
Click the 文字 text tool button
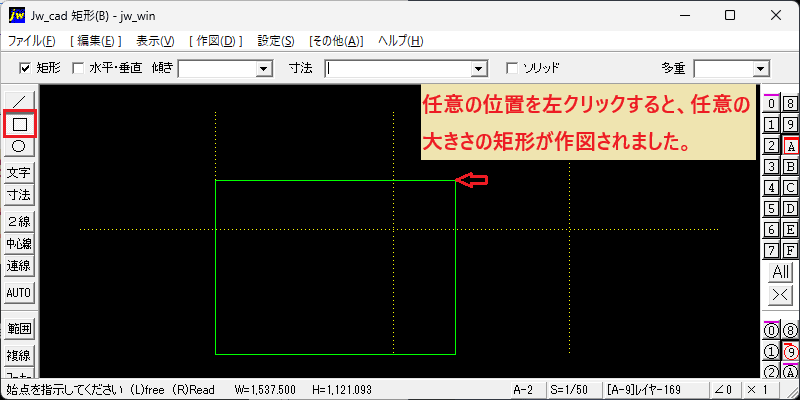(19, 173)
